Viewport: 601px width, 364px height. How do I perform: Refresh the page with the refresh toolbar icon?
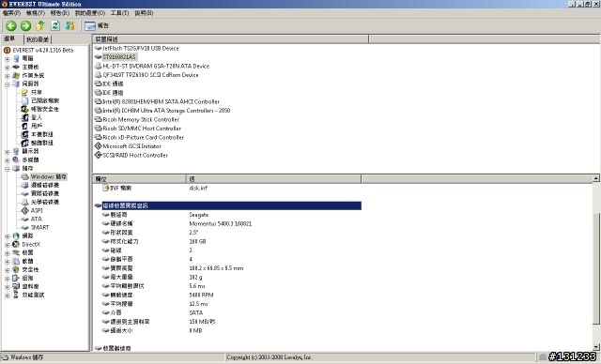pyautogui.click(x=55, y=25)
